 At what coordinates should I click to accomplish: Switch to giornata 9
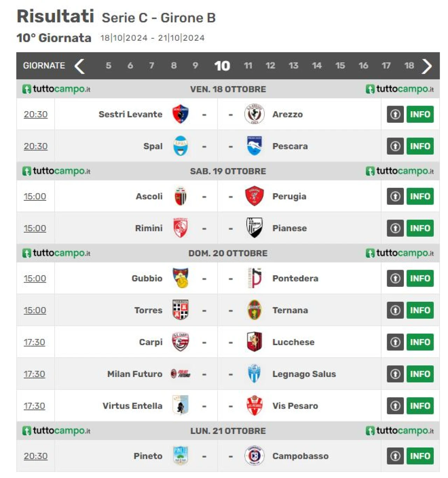[x=195, y=66]
